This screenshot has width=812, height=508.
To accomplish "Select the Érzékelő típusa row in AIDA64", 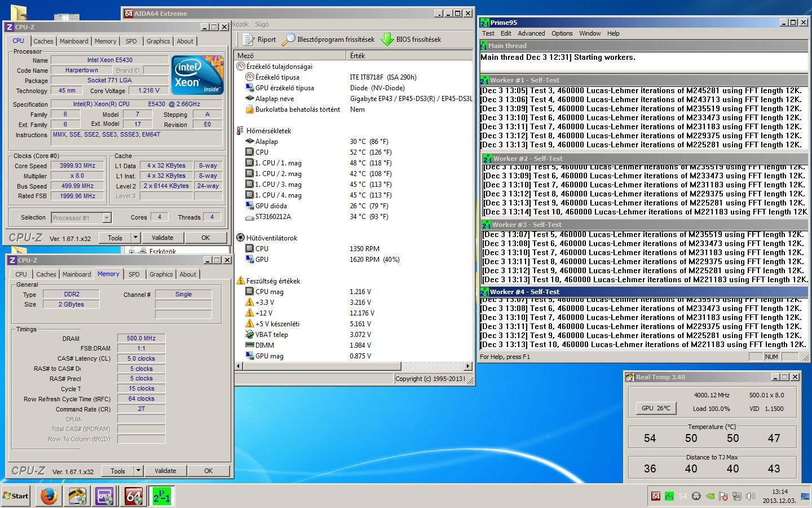I will [x=354, y=77].
